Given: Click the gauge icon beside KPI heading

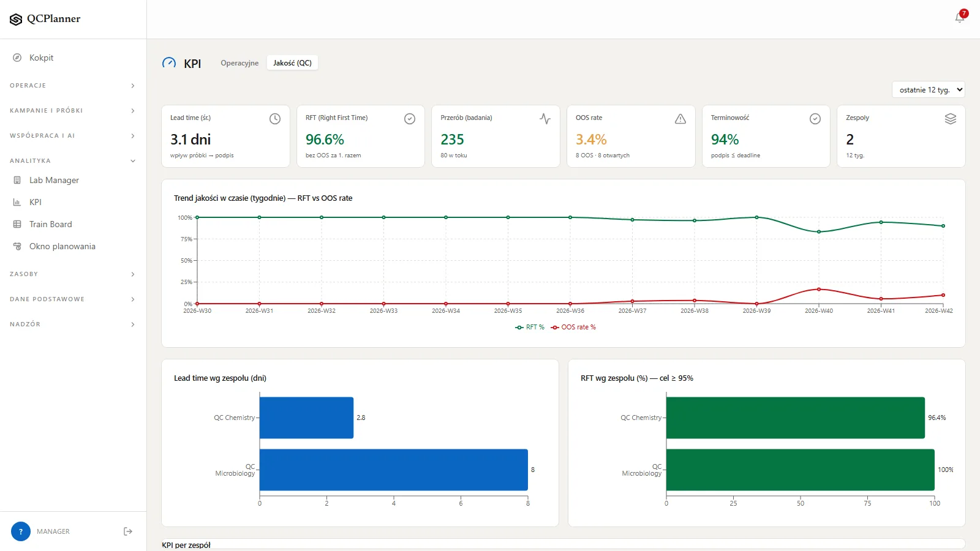Looking at the screenshot, I should 169,63.
